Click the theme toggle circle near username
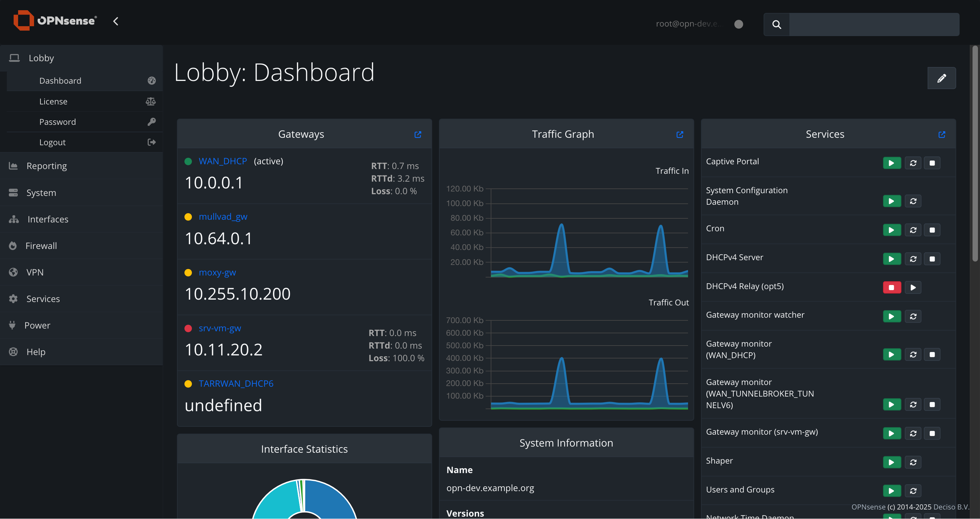Viewport: 980px width, 519px height. [x=738, y=24]
